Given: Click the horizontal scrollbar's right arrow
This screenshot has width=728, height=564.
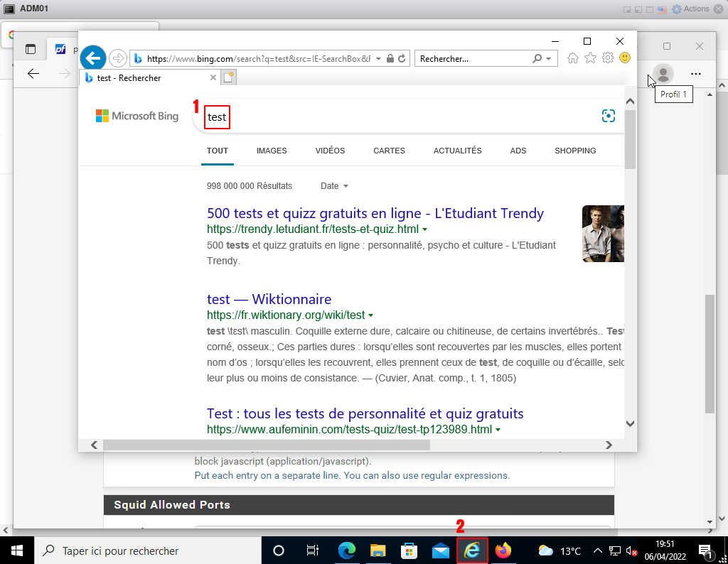Looking at the screenshot, I should click(609, 445).
